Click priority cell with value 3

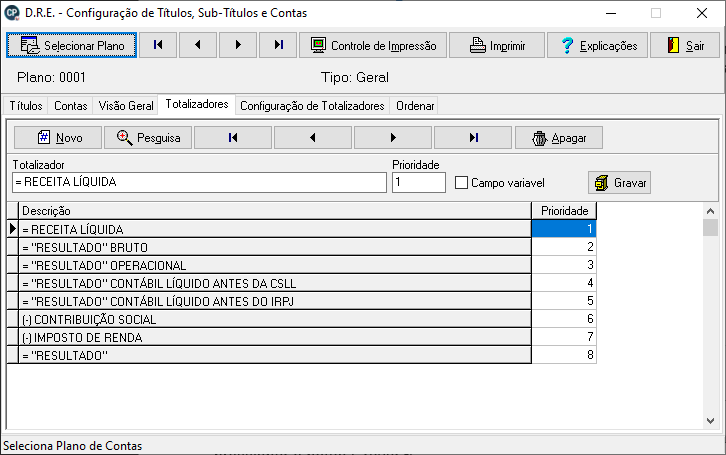[564, 265]
